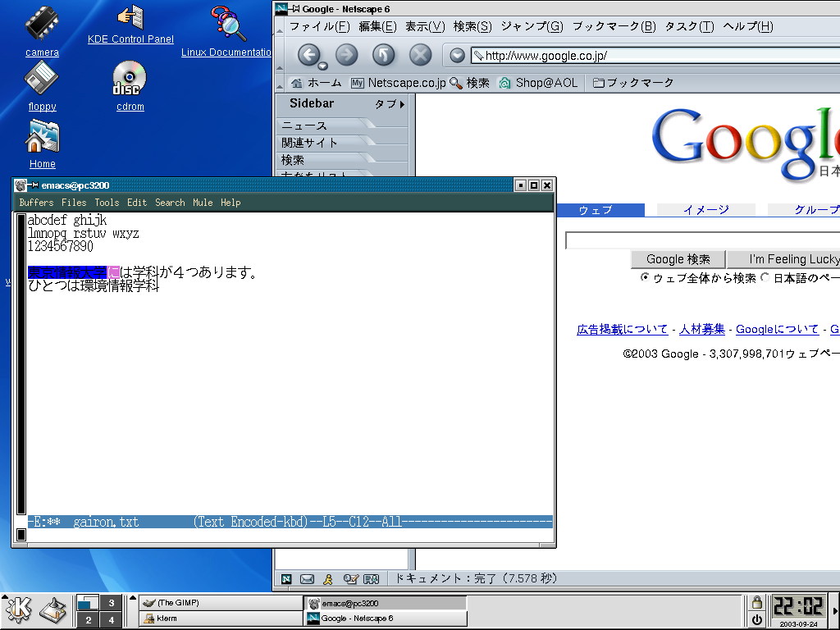Viewport: 840px width, 630px height.
Task: Click the I'm Feeling Lucky button
Action: pos(783,259)
